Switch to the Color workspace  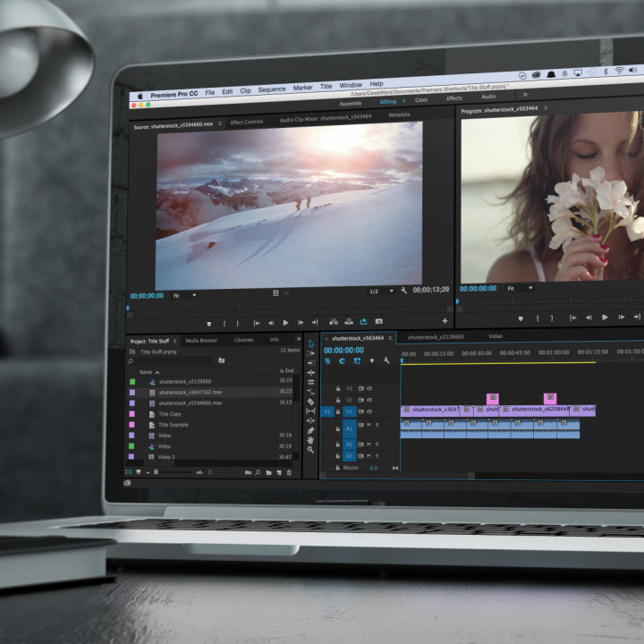coord(421,100)
